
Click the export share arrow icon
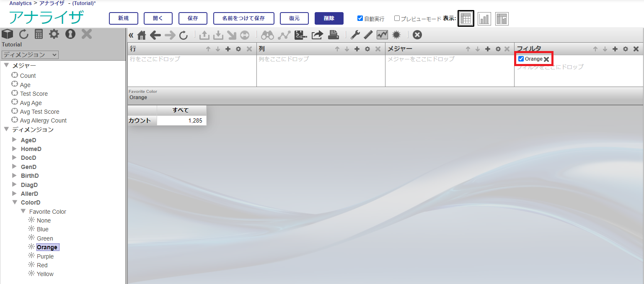[317, 35]
